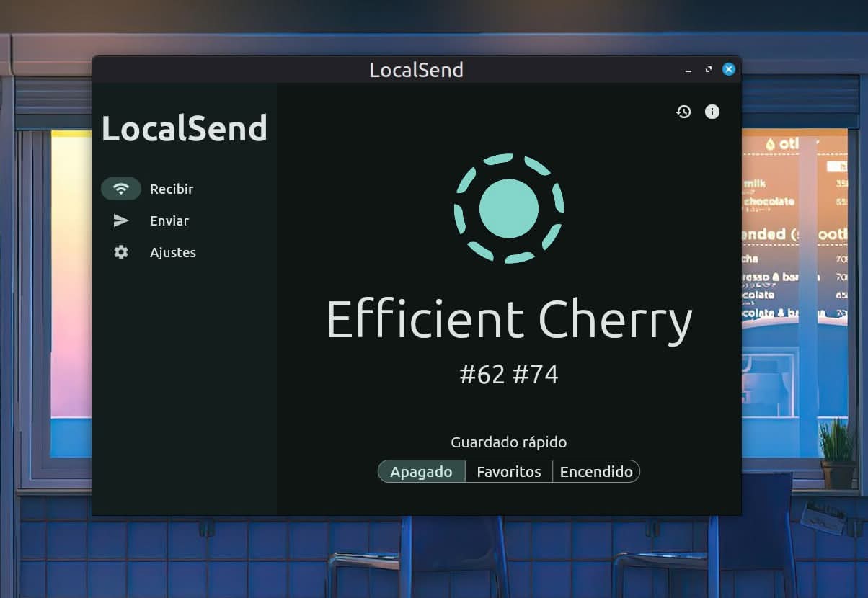868x598 pixels.
Task: Go to the Enviar tab label
Action: pyautogui.click(x=169, y=220)
